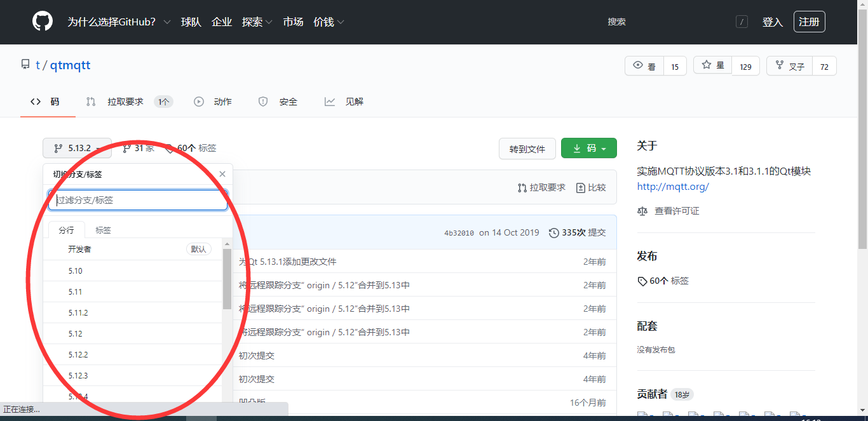Fork the repository with 叉子 button
The width and height of the screenshot is (868, 421).
pos(790,66)
